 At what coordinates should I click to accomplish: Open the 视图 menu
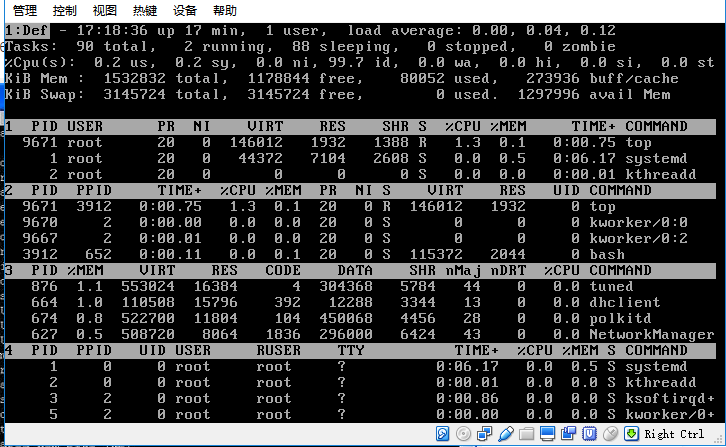(105, 10)
